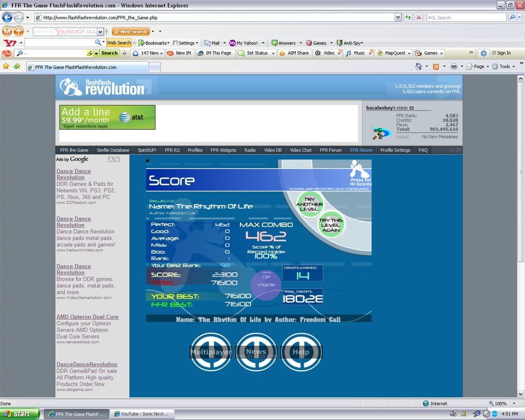Click the stop loading X icon

pos(418,17)
